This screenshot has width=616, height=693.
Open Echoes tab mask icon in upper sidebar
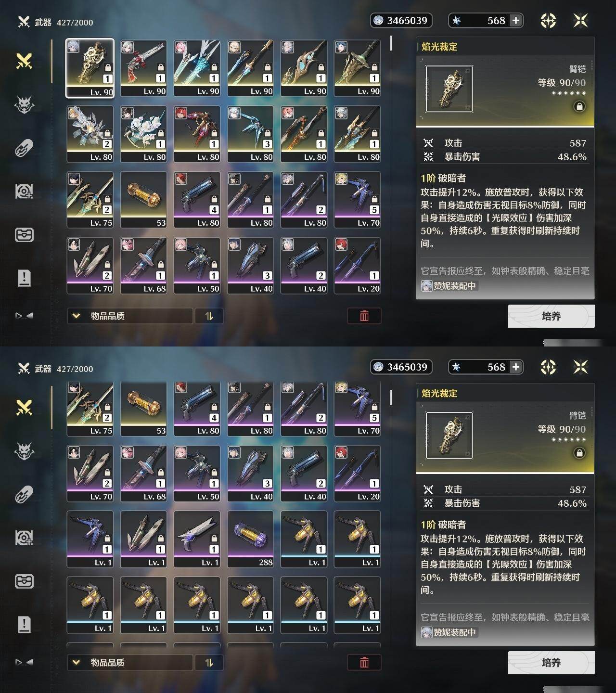pos(24,104)
